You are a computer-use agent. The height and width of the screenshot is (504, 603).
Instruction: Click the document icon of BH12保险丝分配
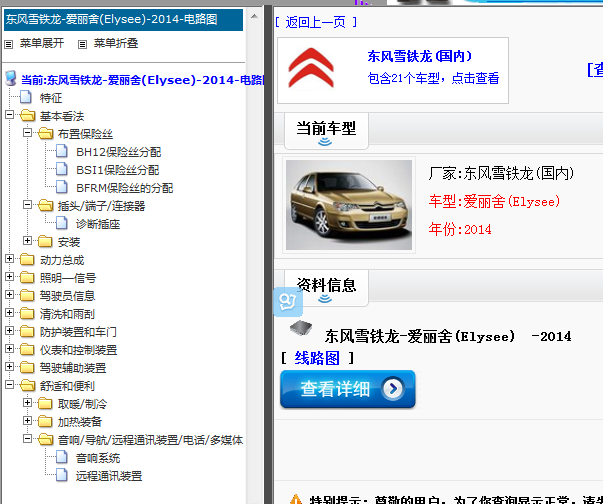point(62,151)
